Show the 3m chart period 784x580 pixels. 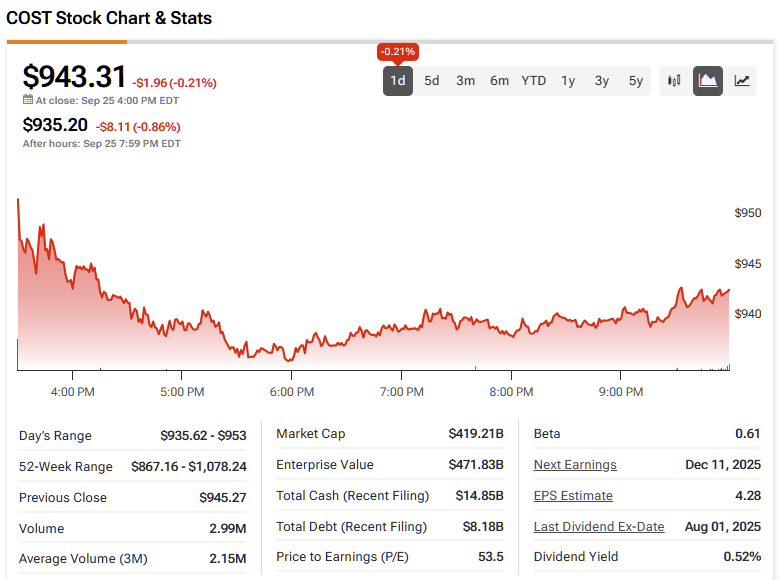[466, 81]
